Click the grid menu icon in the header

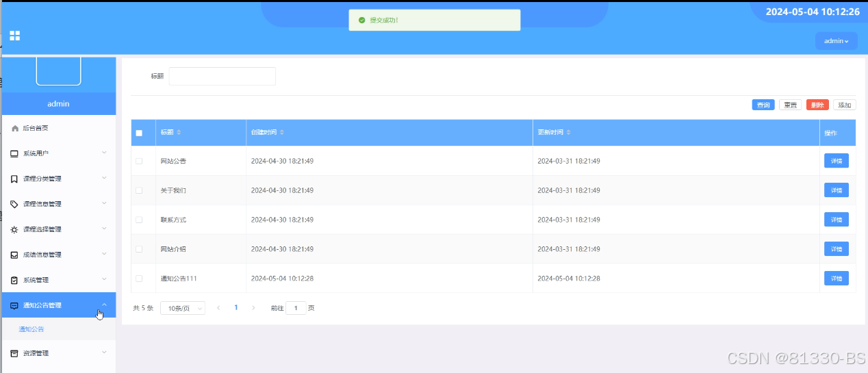coord(14,36)
